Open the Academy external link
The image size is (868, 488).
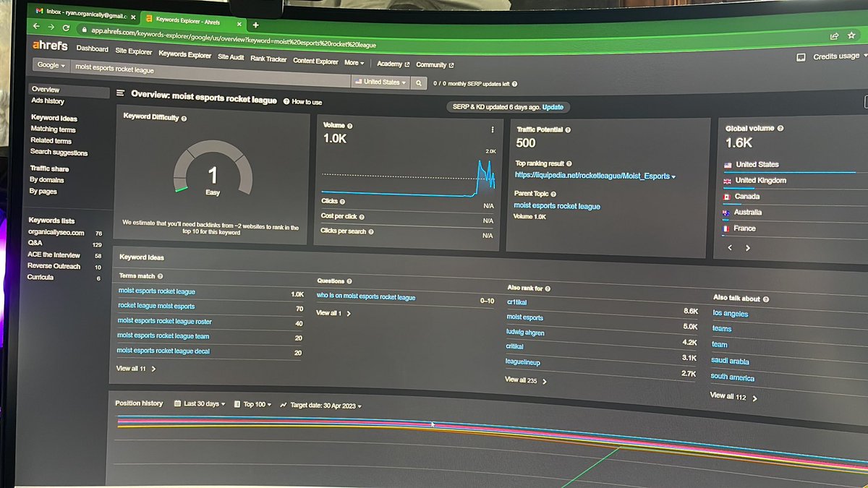click(393, 64)
